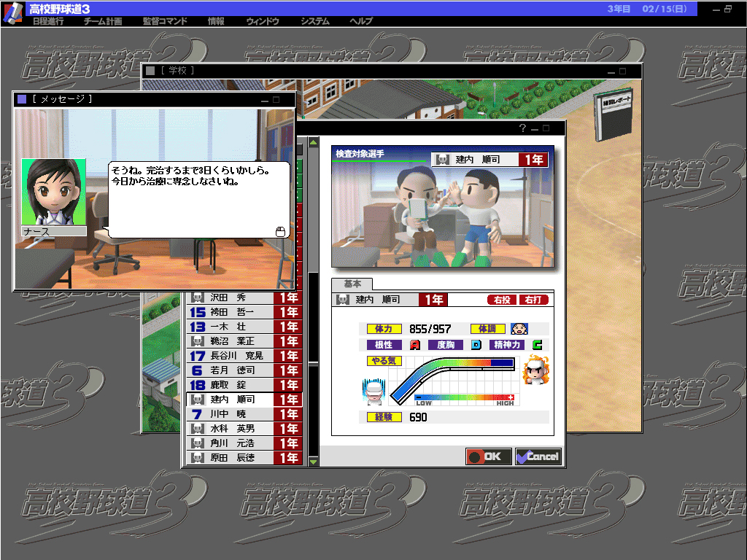Open the 日程進行 menu

click(48, 21)
